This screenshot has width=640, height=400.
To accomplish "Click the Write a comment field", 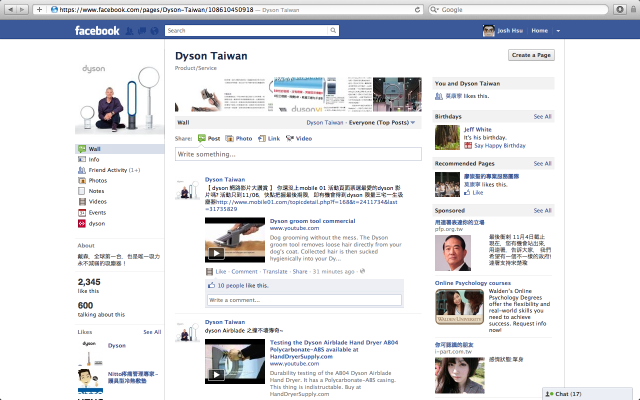I will click(304, 300).
